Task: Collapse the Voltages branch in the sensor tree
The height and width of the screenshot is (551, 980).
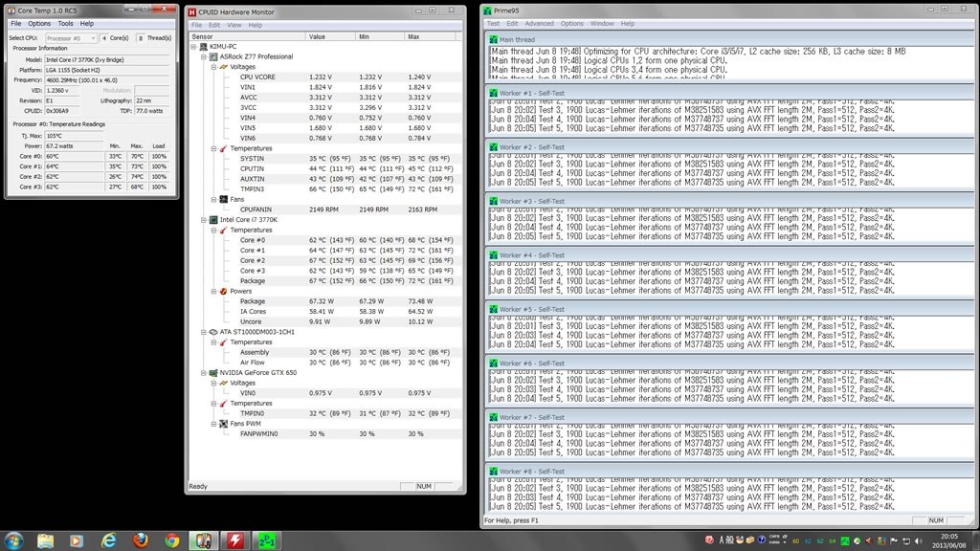Action: 212,67
